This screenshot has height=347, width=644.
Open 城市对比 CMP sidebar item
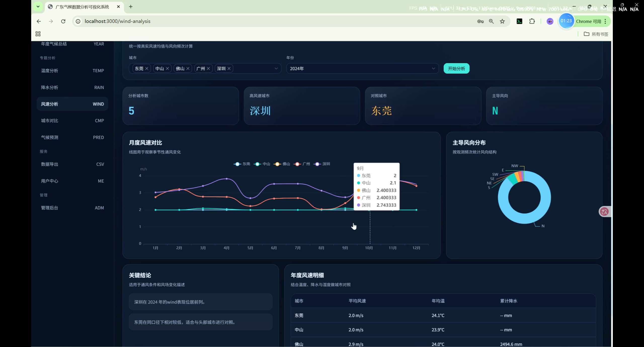coord(72,121)
